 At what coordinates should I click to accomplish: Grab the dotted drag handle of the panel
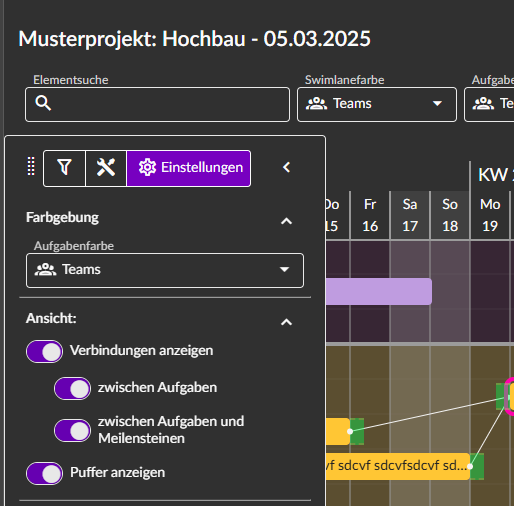point(31,166)
